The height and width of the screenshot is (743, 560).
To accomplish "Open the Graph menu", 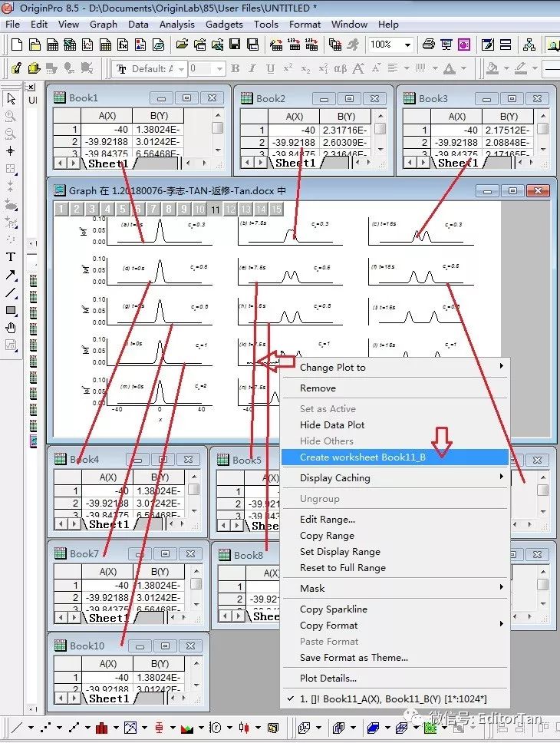I will click(x=104, y=24).
